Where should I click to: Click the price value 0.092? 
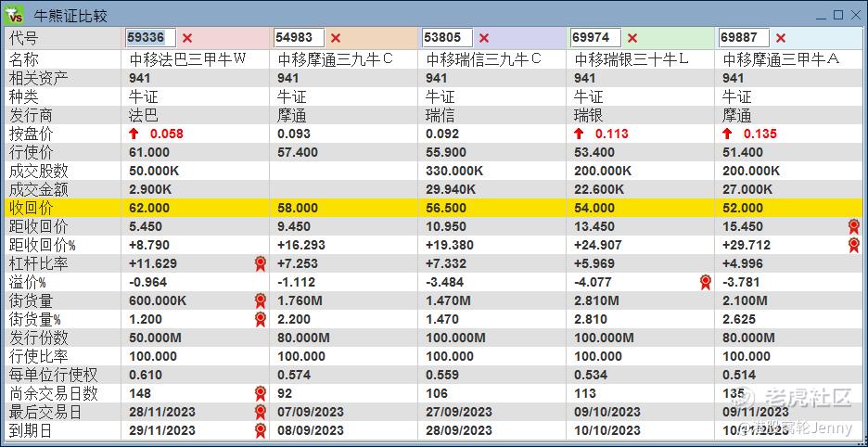[442, 134]
